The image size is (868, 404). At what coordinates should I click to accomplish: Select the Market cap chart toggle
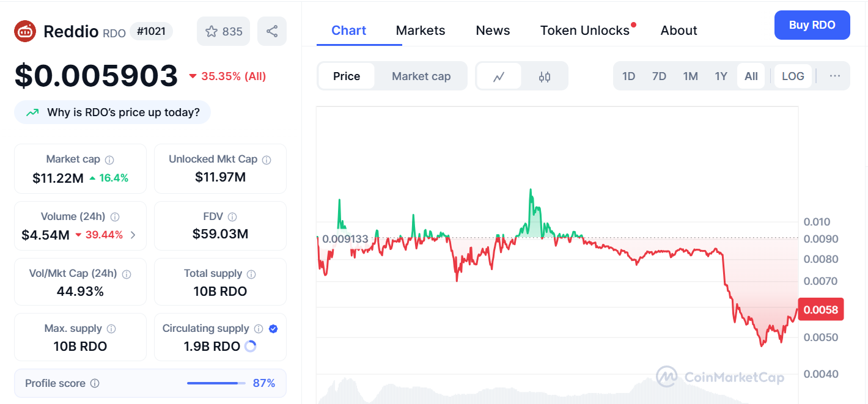421,76
